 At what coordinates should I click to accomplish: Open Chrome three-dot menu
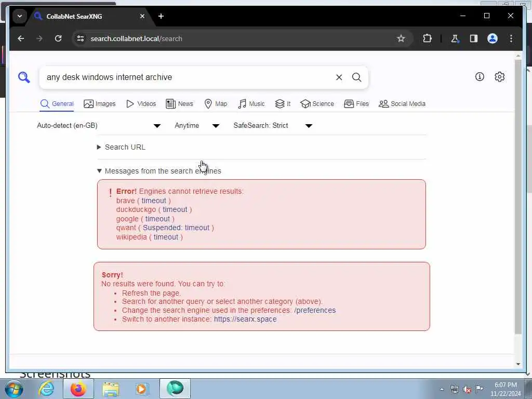point(511,38)
